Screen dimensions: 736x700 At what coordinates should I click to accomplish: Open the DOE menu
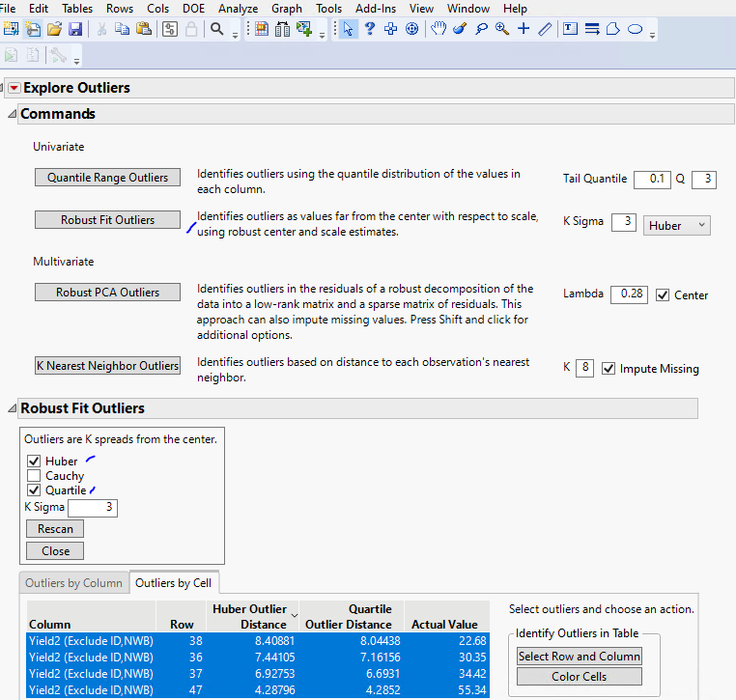click(x=193, y=9)
